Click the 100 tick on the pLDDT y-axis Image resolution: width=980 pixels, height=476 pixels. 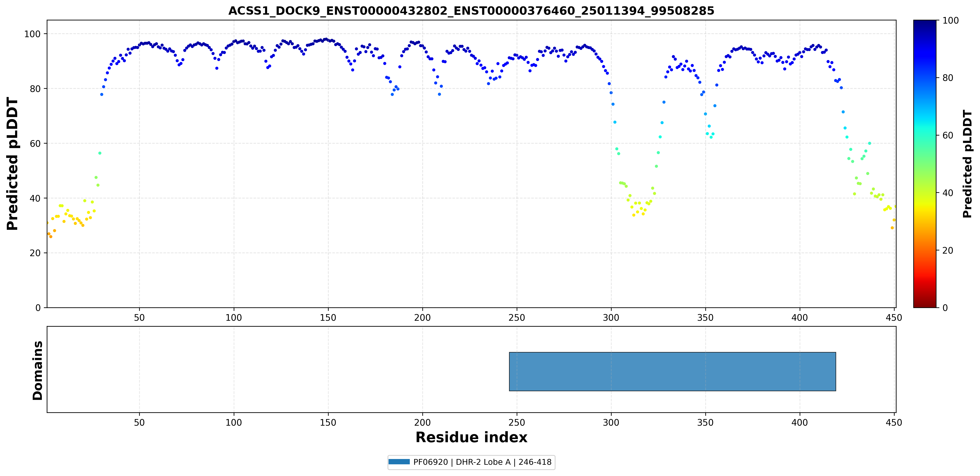click(x=32, y=34)
